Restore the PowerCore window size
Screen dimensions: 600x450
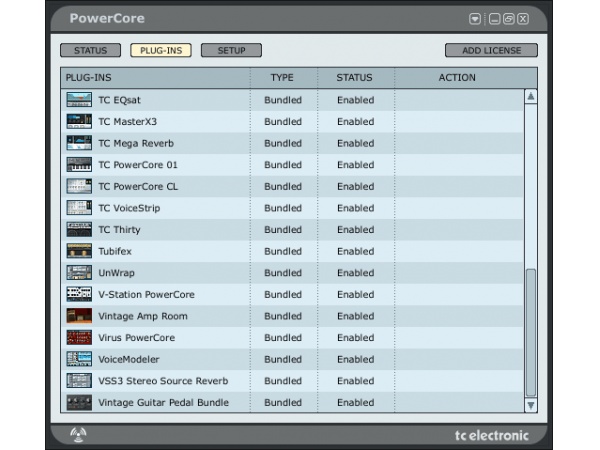coord(509,19)
